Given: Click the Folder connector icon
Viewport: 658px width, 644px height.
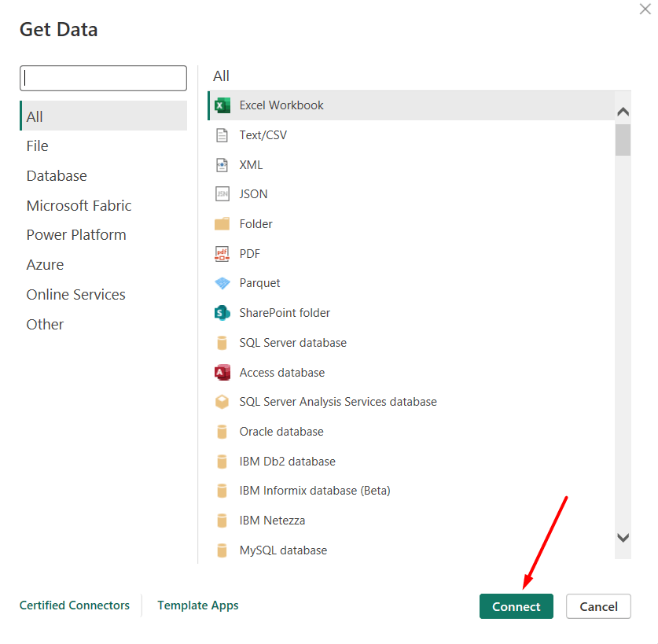Looking at the screenshot, I should (222, 224).
